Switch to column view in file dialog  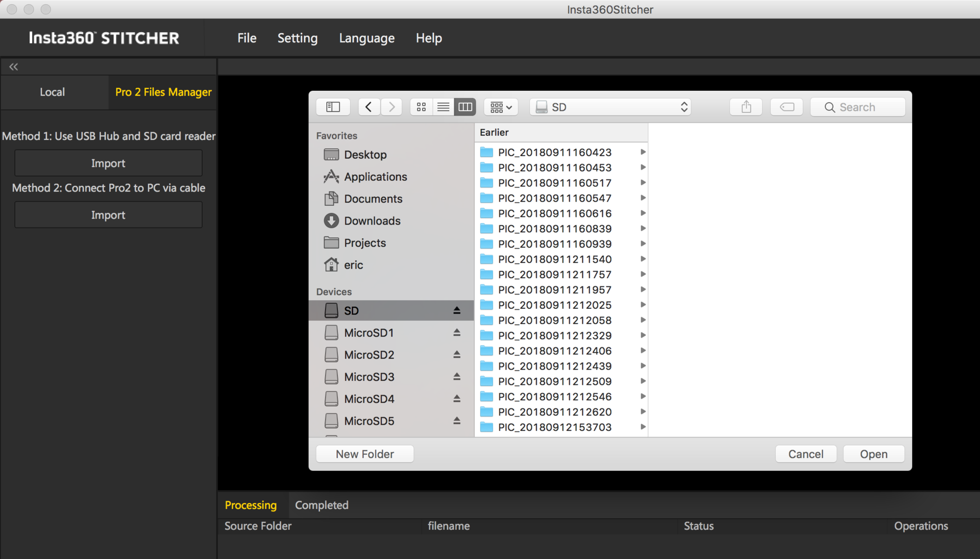coord(465,107)
